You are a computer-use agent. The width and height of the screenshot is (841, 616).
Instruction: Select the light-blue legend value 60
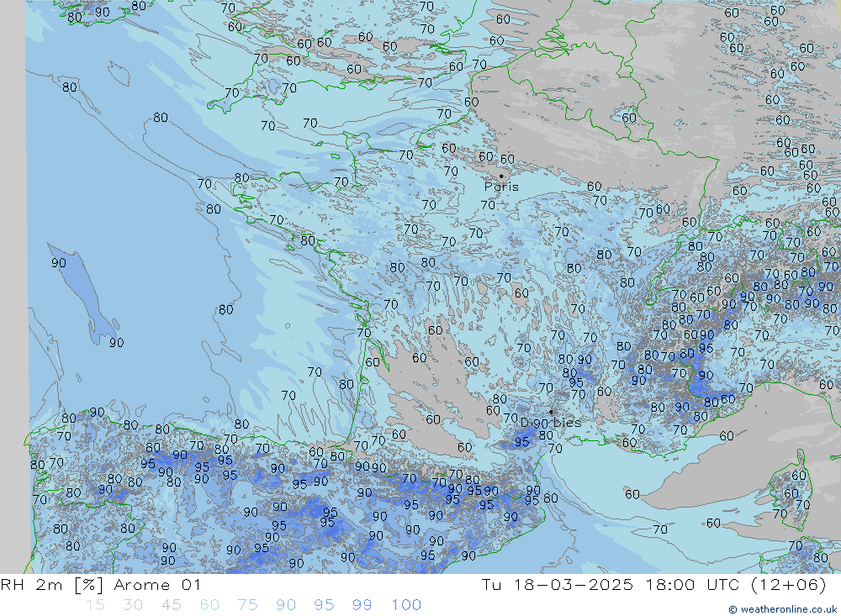pos(209,605)
